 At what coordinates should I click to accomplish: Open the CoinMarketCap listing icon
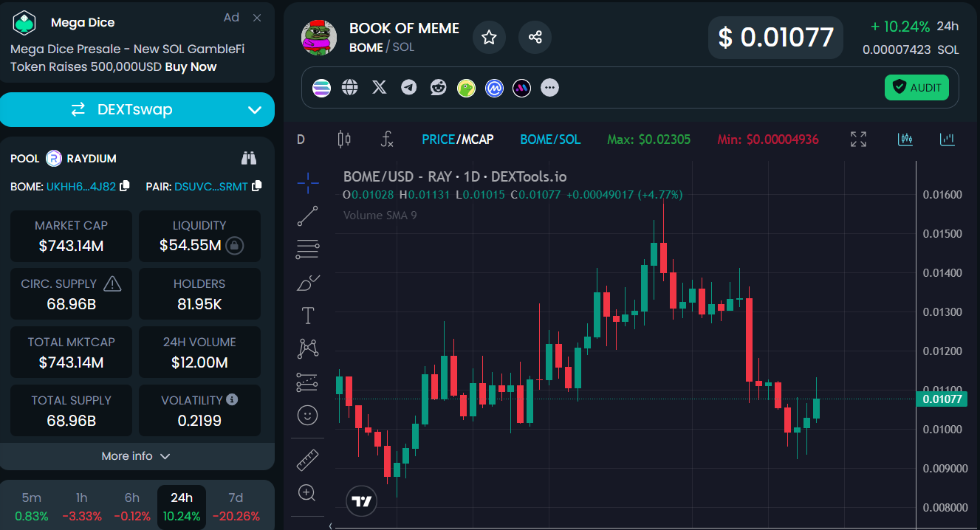494,88
